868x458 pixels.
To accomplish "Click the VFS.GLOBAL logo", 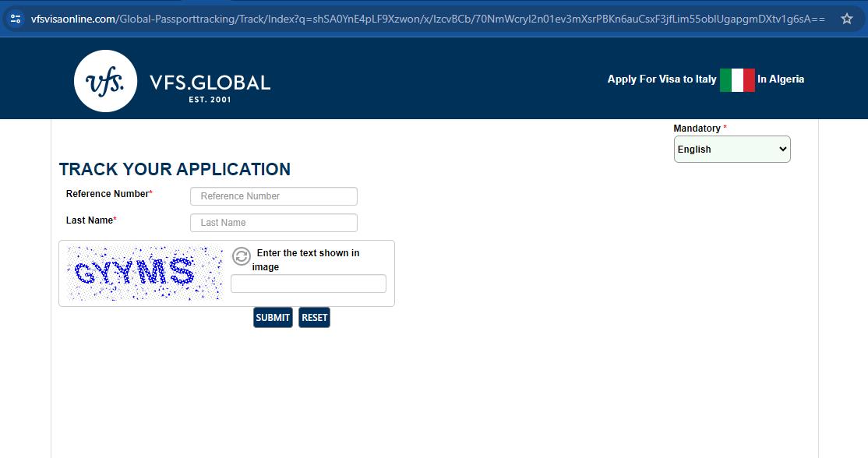I will (x=209, y=80).
